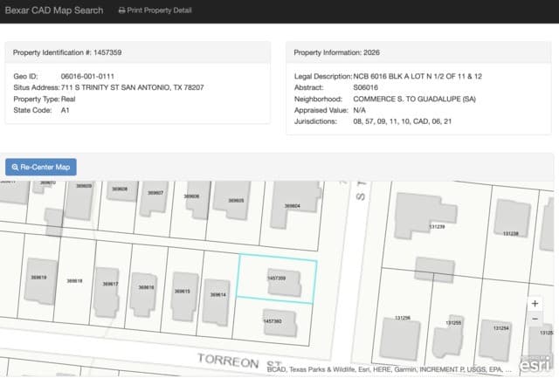Click parcel label 131238

point(510,234)
